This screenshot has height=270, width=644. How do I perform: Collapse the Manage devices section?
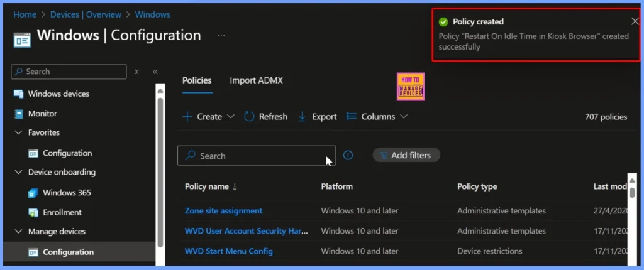pos(18,232)
